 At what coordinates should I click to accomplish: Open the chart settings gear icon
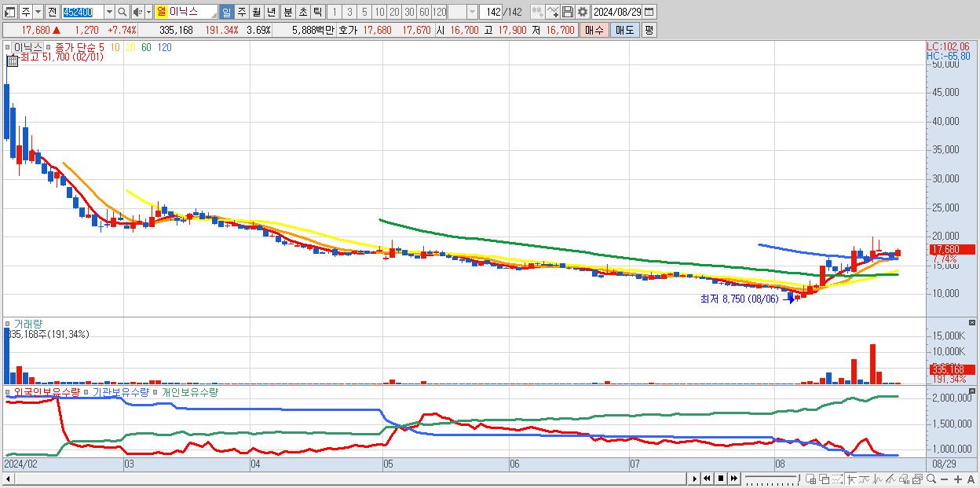click(582, 12)
